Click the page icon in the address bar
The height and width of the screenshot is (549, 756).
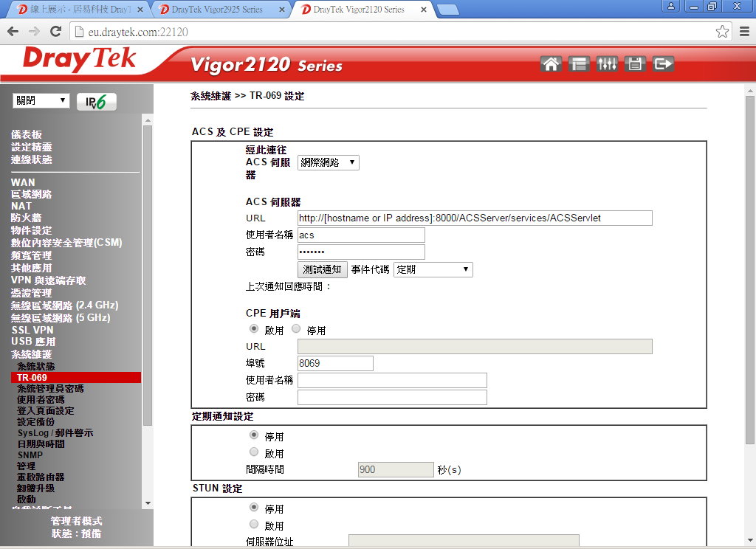pos(78,32)
